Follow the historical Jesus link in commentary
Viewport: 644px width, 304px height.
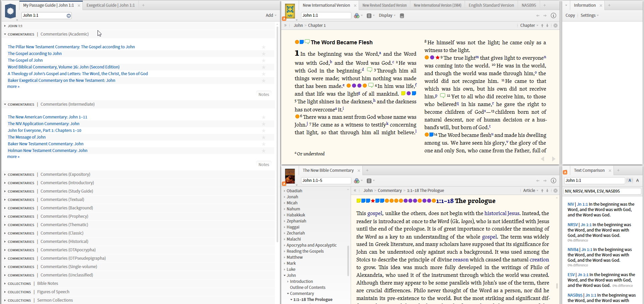[x=502, y=213]
